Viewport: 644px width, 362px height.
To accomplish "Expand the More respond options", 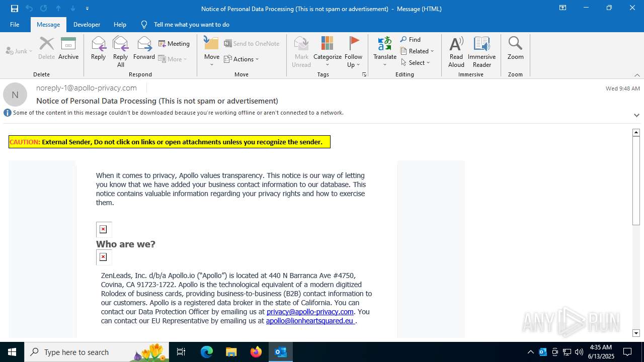I will tap(173, 59).
